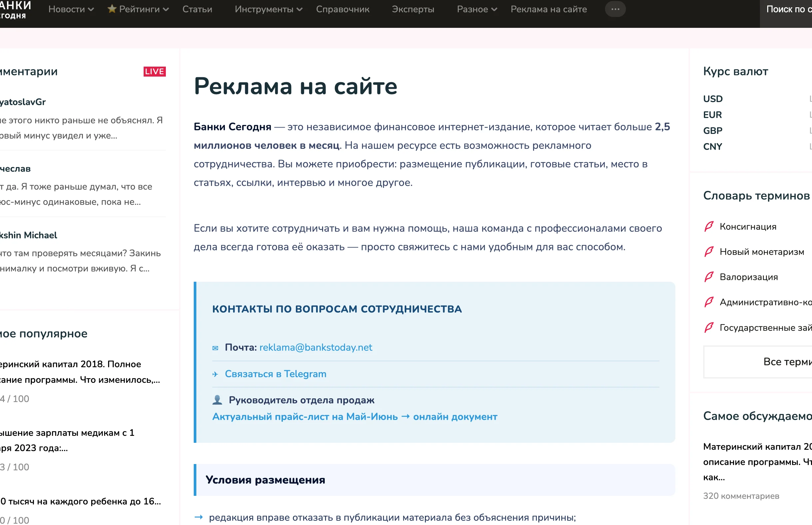The image size is (812, 525).
Task: Open Реклама на сайте in the navigation bar
Action: 549,9
